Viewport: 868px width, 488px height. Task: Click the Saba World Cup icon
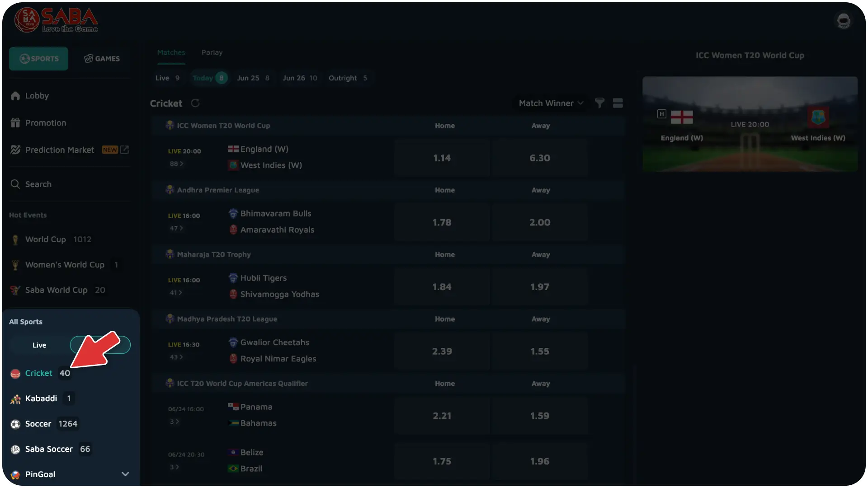[15, 290]
